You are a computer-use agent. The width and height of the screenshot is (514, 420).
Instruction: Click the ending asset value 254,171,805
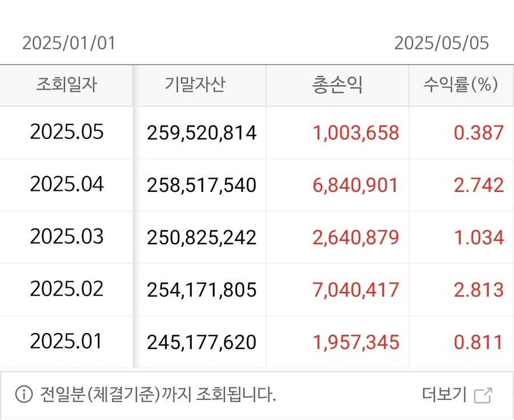202,290
